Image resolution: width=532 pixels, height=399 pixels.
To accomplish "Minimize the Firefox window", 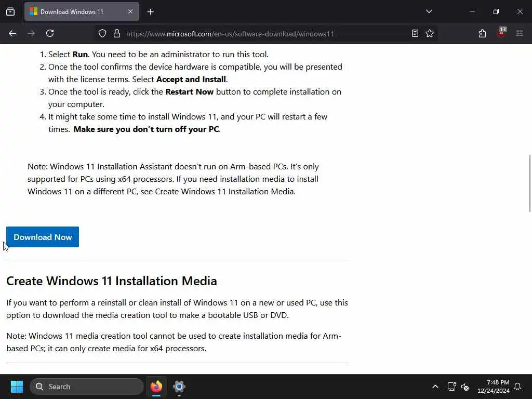I will (472, 11).
